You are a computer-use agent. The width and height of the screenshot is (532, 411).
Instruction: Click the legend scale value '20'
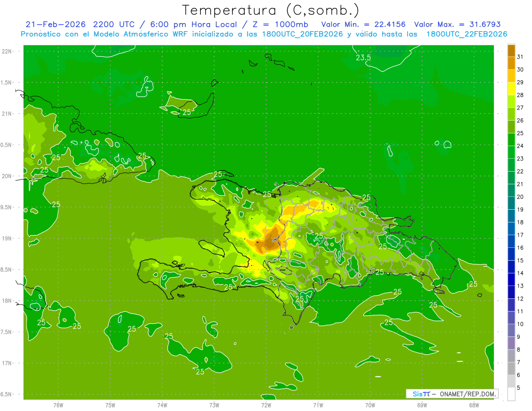point(520,197)
